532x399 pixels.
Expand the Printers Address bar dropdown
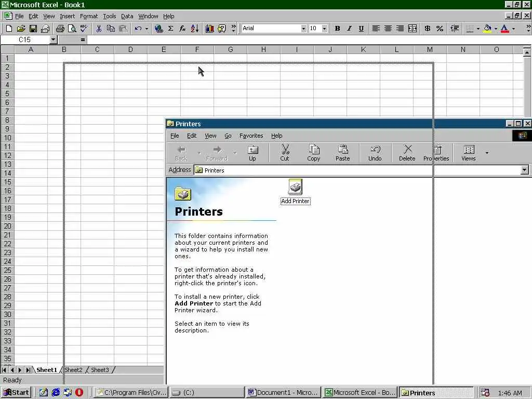[525, 170]
